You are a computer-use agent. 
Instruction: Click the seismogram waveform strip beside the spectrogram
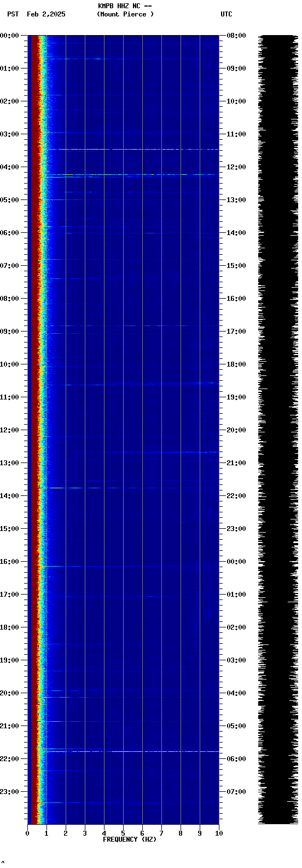278,430
